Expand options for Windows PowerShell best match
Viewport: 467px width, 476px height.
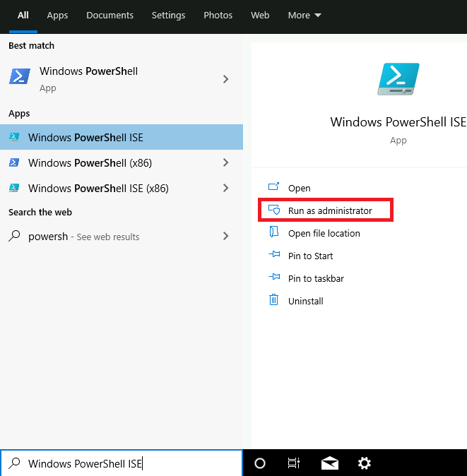click(x=225, y=79)
